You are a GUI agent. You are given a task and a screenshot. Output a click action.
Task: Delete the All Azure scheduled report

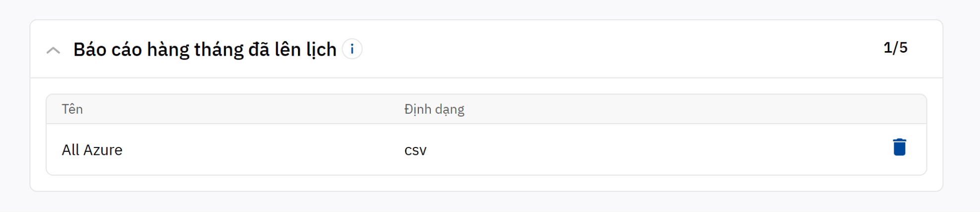(x=899, y=147)
